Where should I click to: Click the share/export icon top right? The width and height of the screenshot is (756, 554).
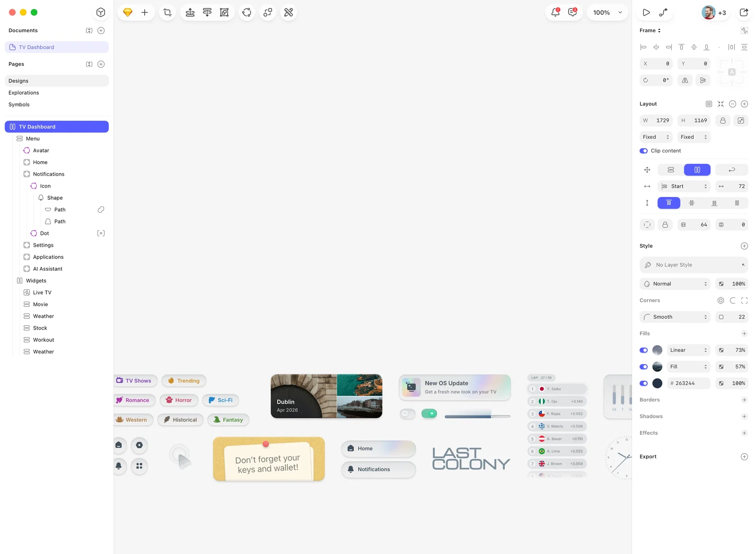pyautogui.click(x=744, y=12)
